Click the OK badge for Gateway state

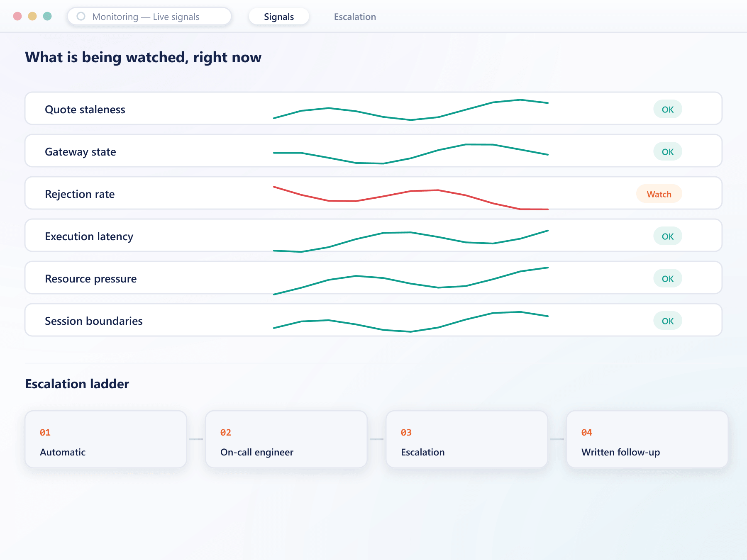click(x=668, y=152)
